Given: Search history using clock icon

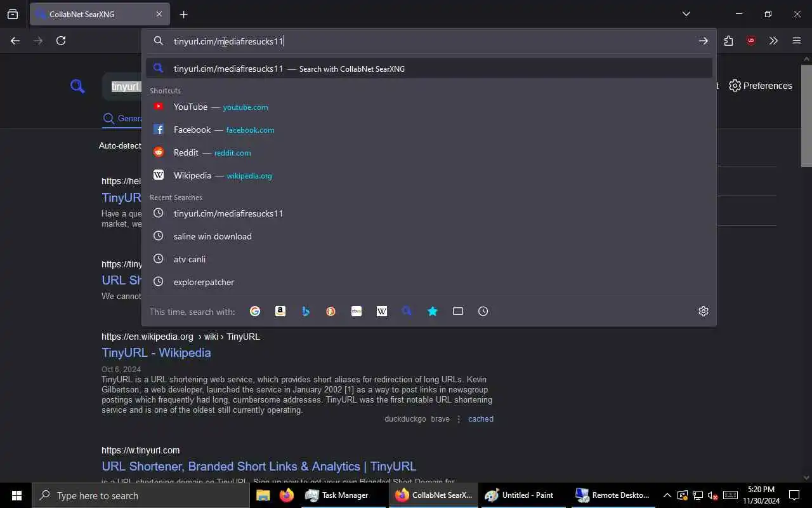Looking at the screenshot, I should coord(483,311).
